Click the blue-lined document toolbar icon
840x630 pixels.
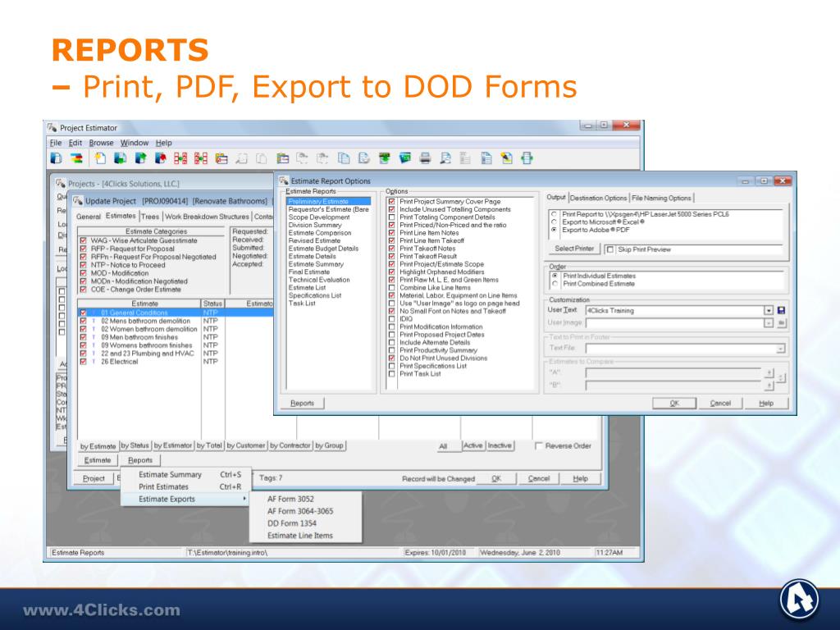[x=486, y=158]
